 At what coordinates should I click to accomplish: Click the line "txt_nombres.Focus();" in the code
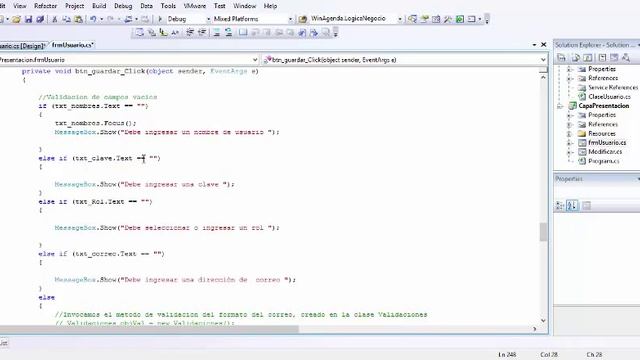pos(96,123)
